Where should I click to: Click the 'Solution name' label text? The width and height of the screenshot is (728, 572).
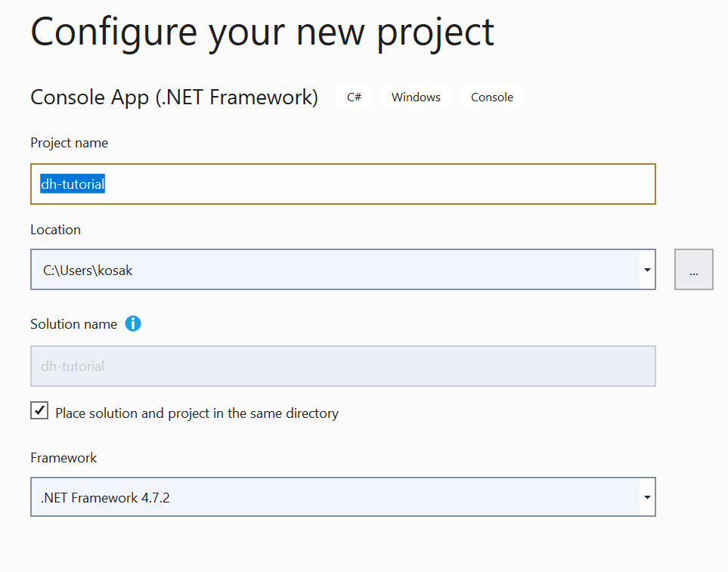[x=73, y=324]
